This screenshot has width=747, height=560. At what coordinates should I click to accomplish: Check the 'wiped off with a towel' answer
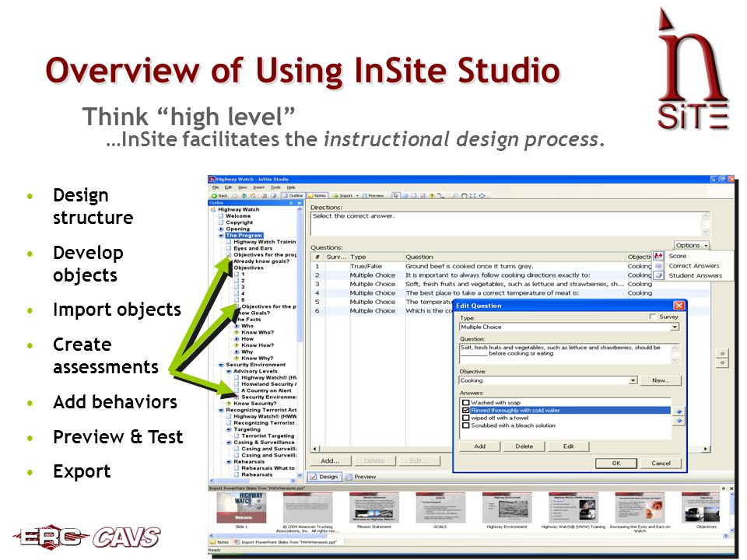click(x=466, y=418)
